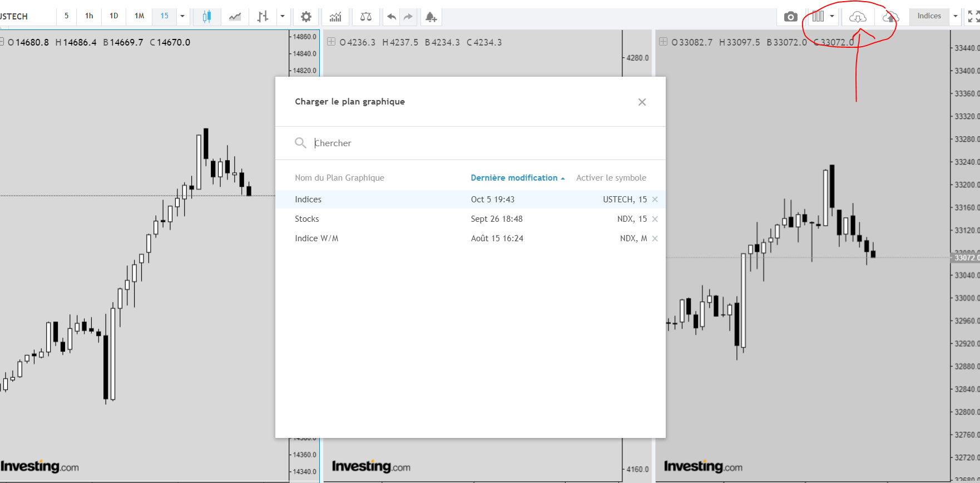
Task: Take a snapshot with the camera icon
Action: tap(790, 17)
